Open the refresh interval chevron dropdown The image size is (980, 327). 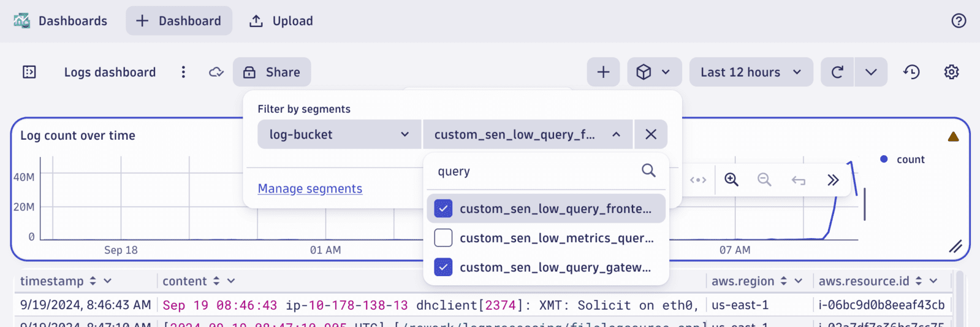[x=871, y=72]
